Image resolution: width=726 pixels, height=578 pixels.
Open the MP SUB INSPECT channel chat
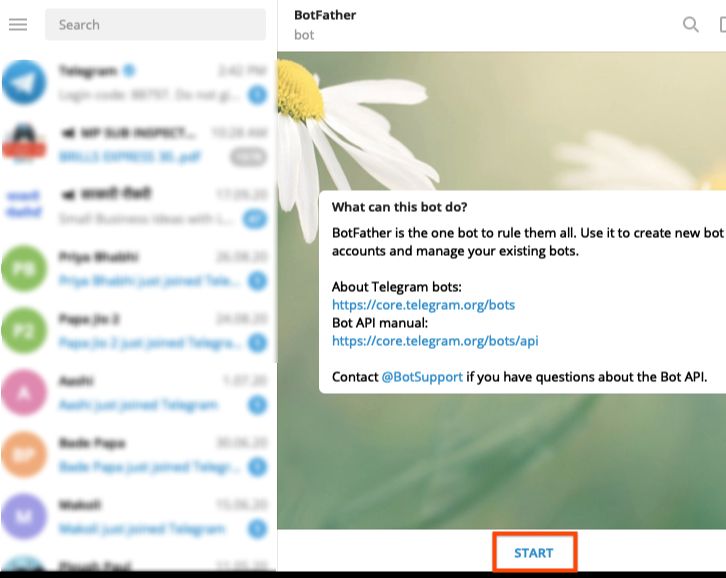click(138, 144)
